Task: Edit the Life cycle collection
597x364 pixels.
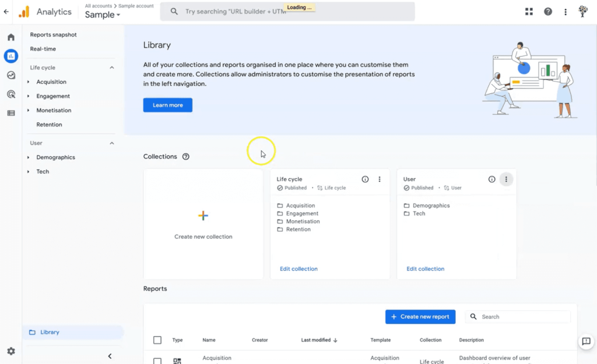Action: 298,269
